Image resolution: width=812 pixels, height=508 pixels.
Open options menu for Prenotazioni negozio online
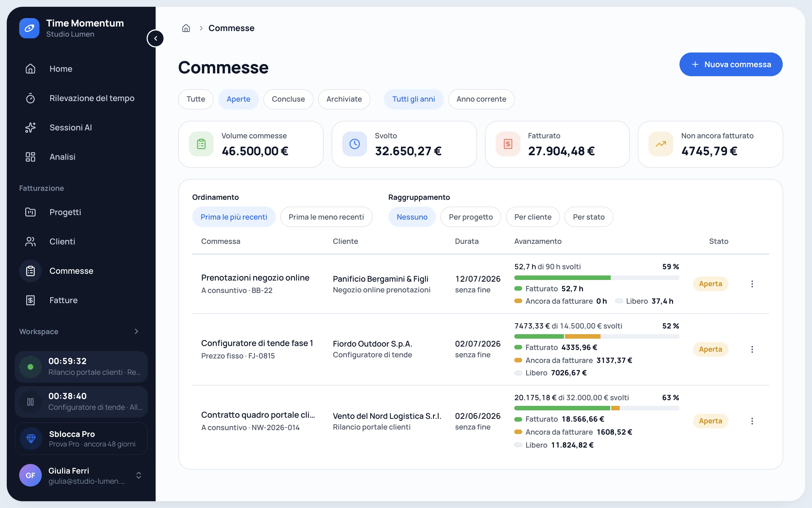point(752,284)
